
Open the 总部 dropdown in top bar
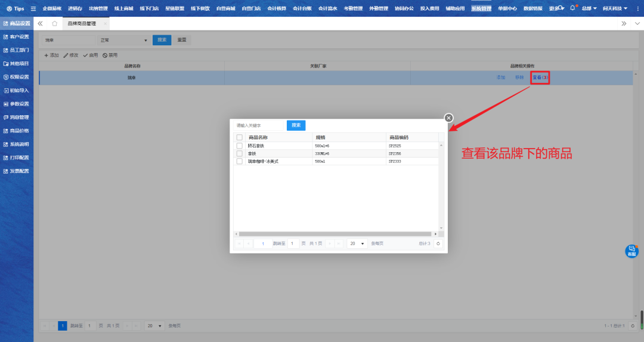pyautogui.click(x=589, y=9)
